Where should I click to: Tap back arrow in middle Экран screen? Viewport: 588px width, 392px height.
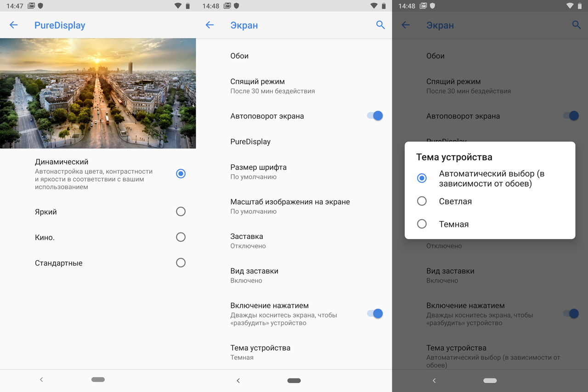coord(209,25)
